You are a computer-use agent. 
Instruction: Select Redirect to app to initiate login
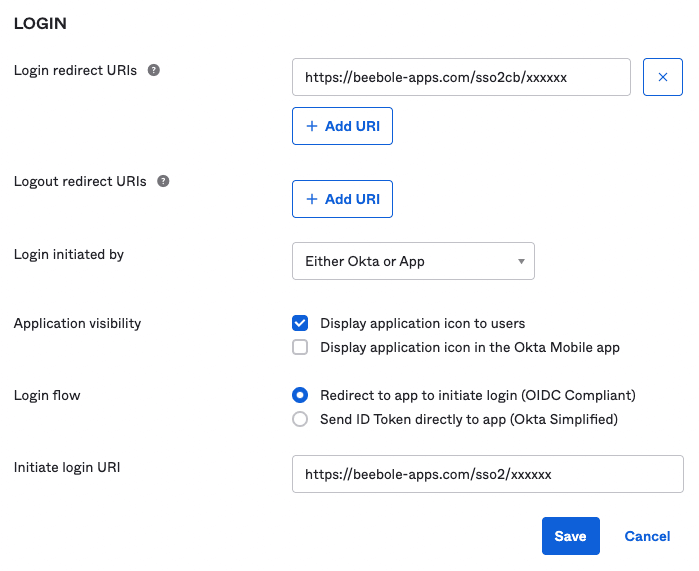300,395
